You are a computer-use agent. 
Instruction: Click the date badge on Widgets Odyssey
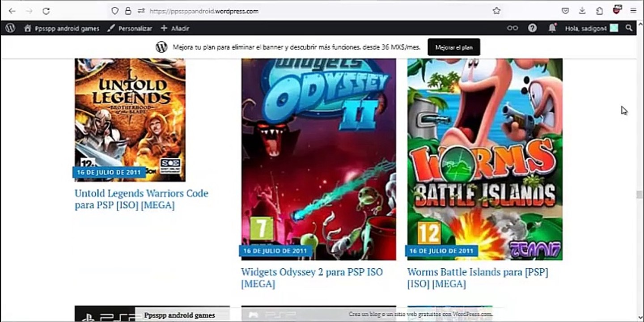[275, 251]
